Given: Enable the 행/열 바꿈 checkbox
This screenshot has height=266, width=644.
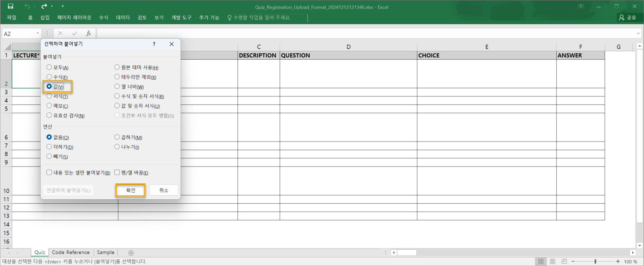Looking at the screenshot, I should click(117, 172).
